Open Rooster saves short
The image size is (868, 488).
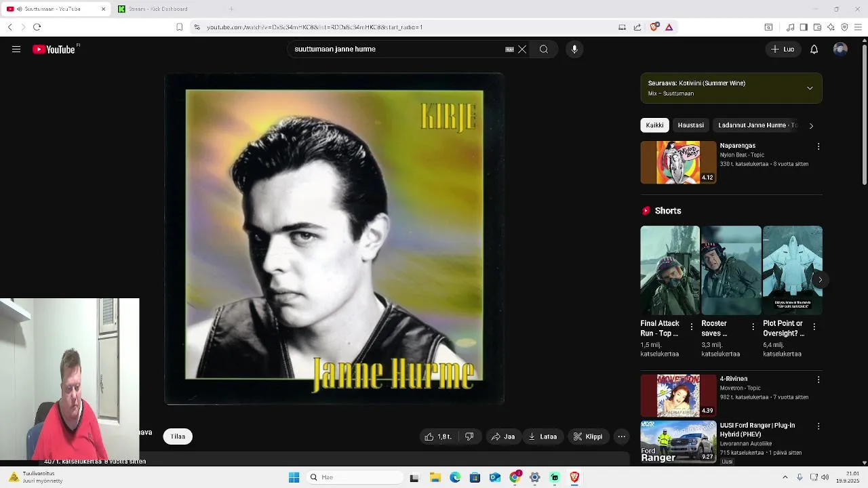click(x=731, y=270)
